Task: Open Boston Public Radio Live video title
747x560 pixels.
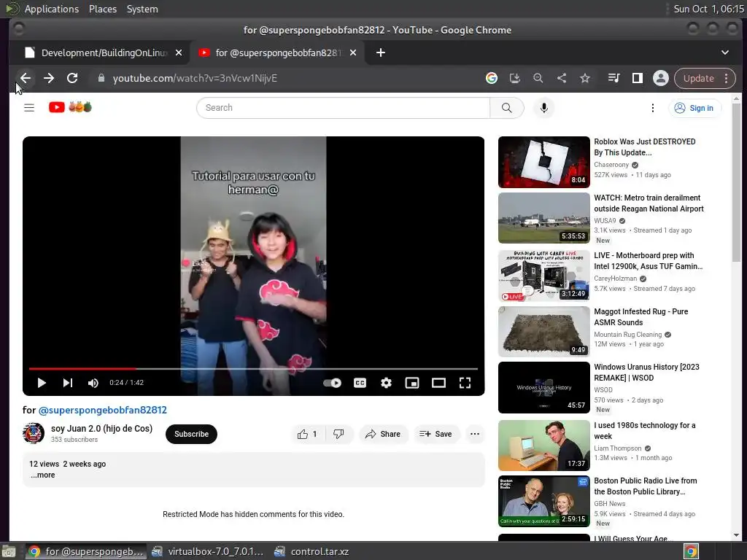Action: coord(645,486)
